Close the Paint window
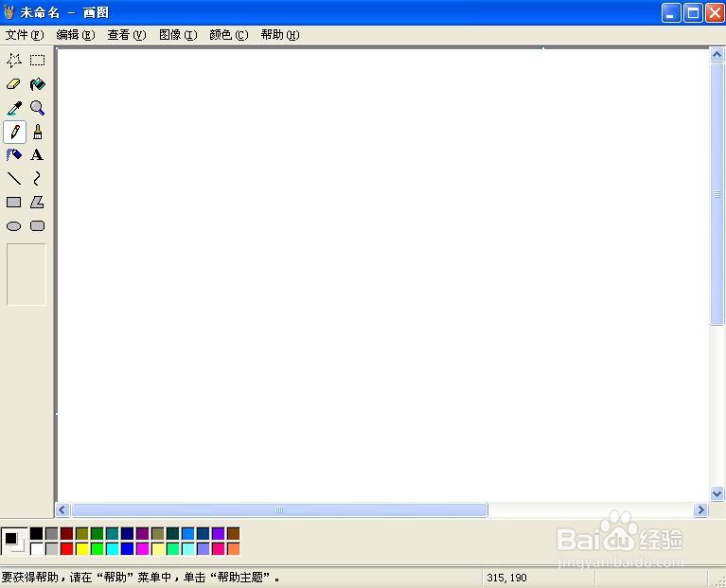 715,12
